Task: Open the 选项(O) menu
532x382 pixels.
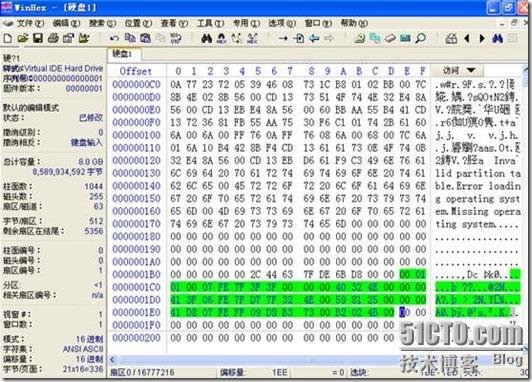Action: (282, 23)
